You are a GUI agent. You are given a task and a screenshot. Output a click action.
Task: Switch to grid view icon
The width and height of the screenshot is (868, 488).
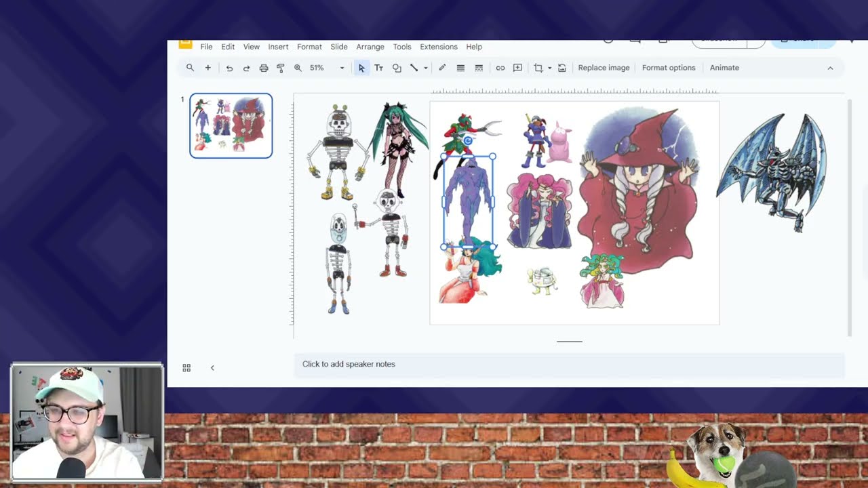[x=186, y=367]
